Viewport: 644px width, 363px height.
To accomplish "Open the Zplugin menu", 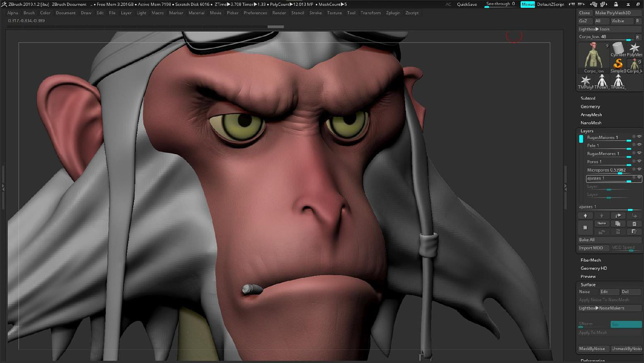I will coord(393,13).
